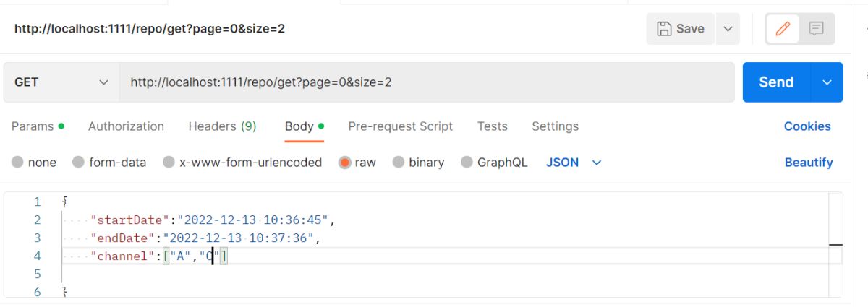Open the Pre-request Script tab
868x307 pixels.
coord(400,126)
